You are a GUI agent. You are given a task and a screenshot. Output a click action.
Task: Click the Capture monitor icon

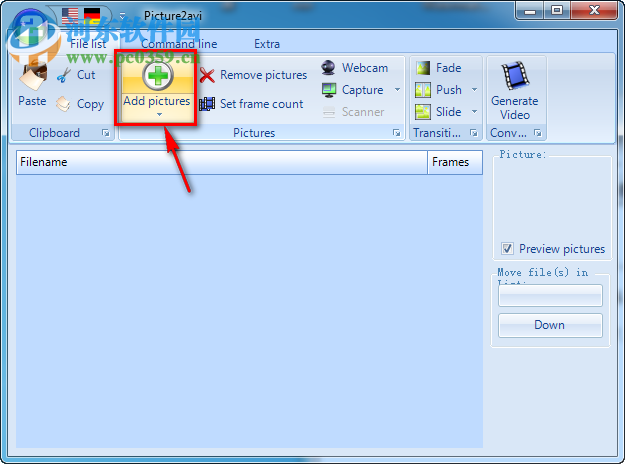coord(329,90)
